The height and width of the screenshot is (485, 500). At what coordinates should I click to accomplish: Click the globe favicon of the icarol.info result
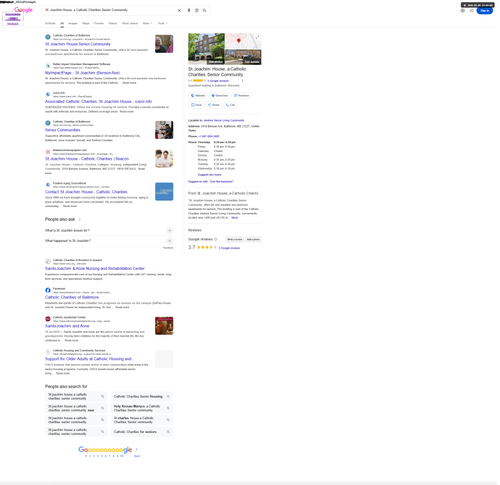(x=48, y=94)
